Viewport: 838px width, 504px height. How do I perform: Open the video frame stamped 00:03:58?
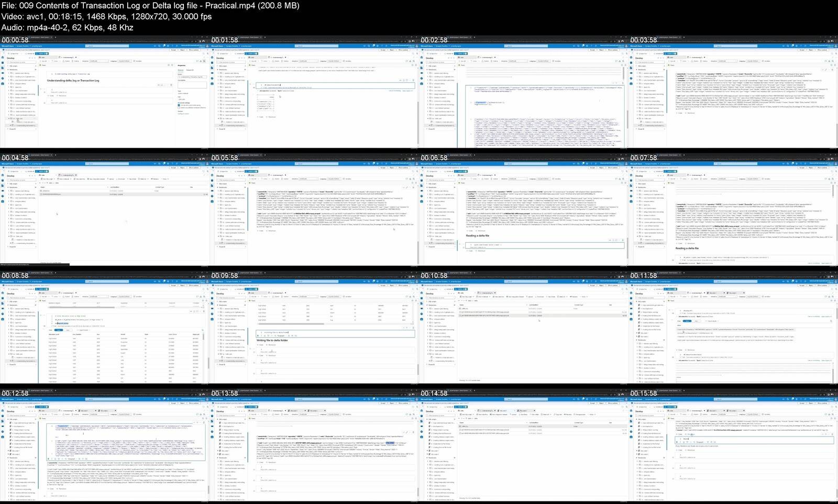pos(733,92)
